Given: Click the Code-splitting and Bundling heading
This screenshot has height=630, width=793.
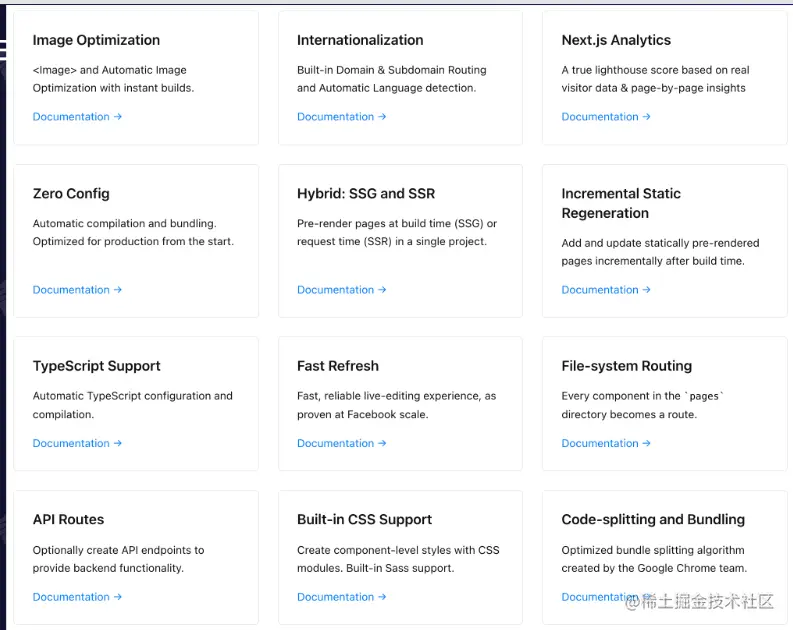Looking at the screenshot, I should (653, 519).
